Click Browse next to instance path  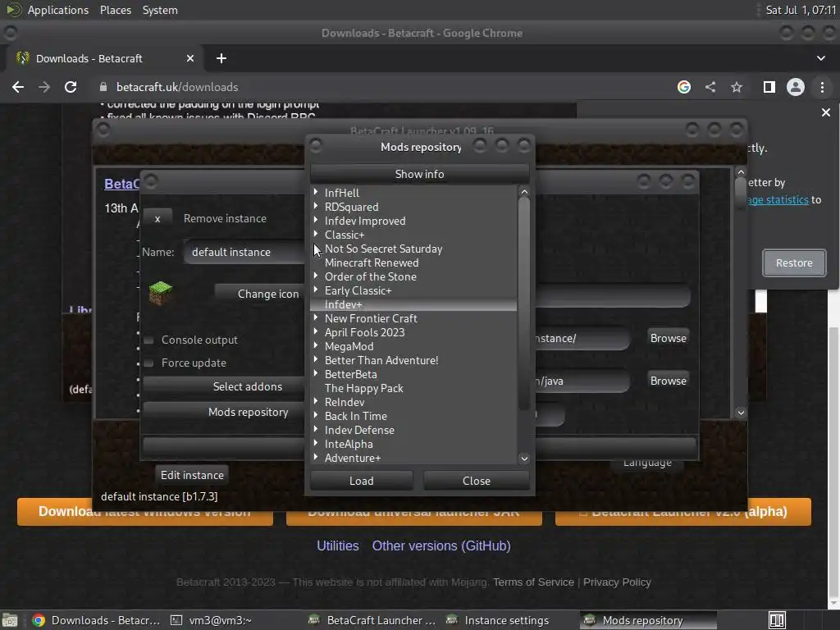668,338
